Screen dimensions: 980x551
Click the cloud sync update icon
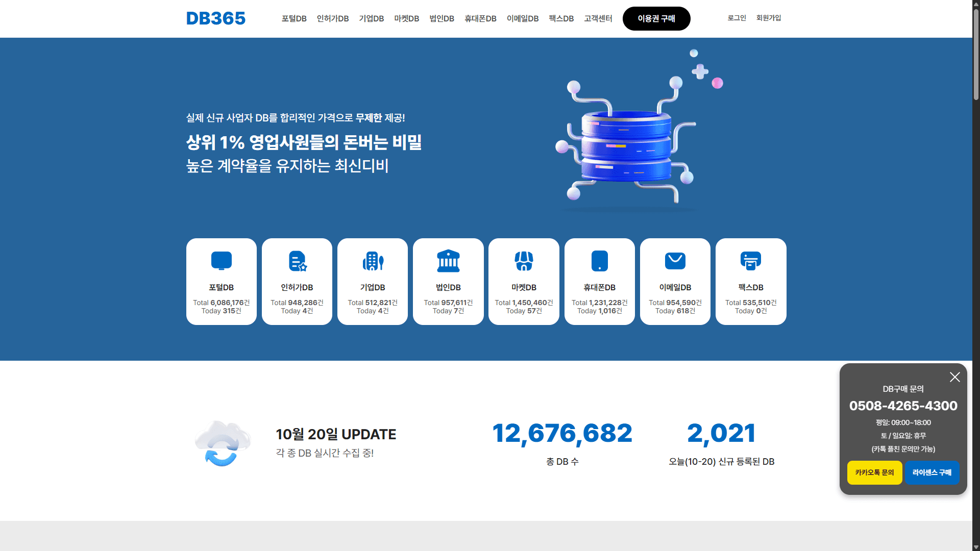[x=223, y=443]
